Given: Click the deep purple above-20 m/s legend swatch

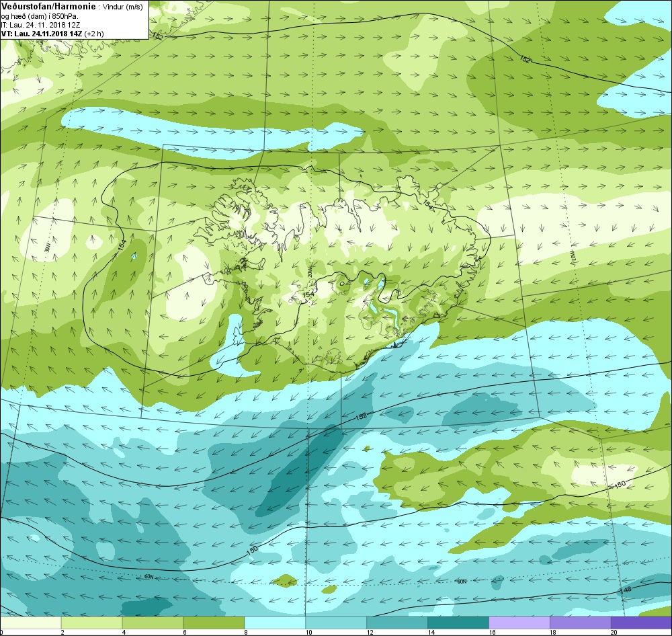Looking at the screenshot, I should point(641,623).
